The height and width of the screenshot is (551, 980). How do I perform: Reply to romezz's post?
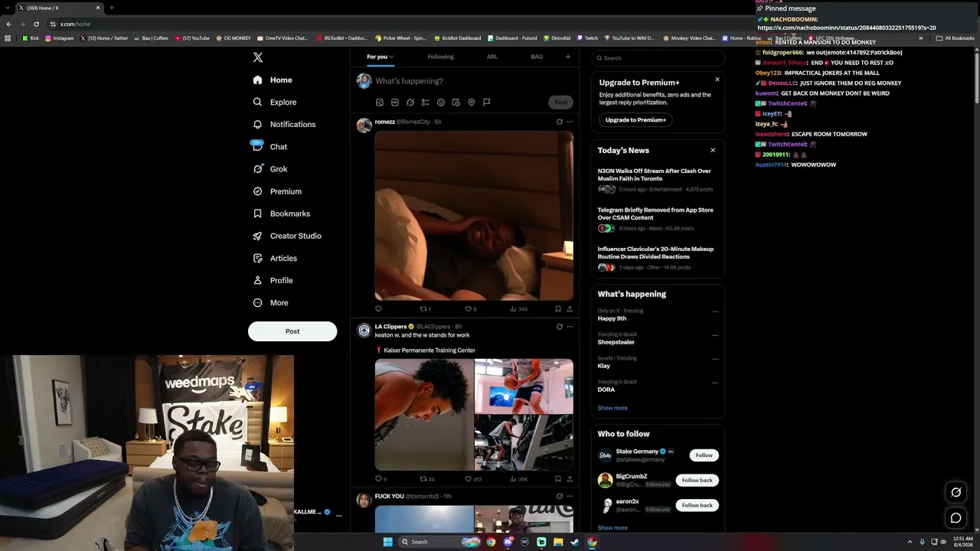[x=378, y=309]
